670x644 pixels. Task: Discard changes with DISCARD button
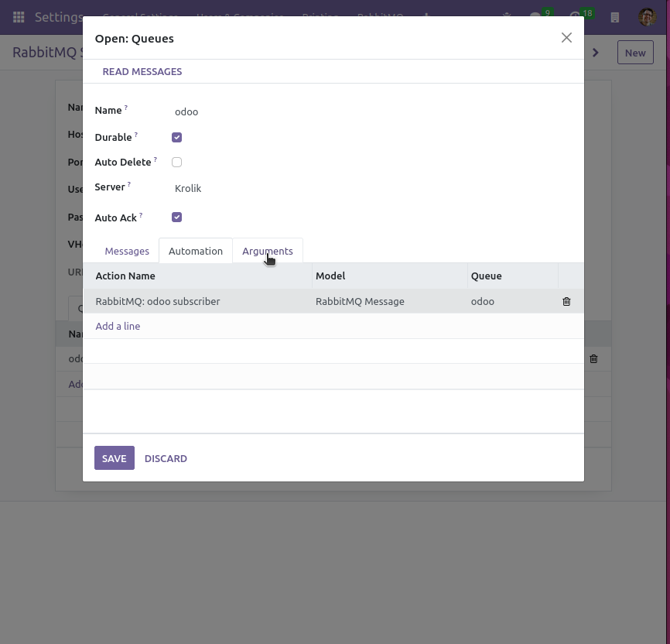pyautogui.click(x=166, y=458)
